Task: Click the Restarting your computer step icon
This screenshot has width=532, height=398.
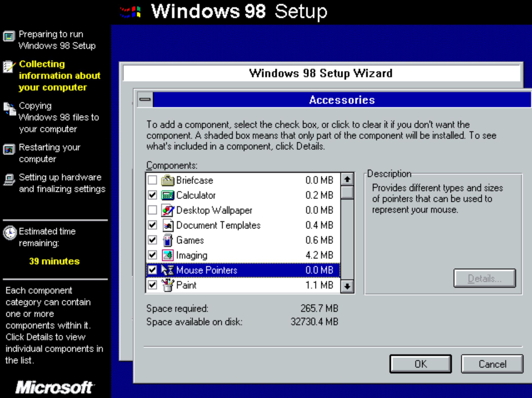Action: 9,150
